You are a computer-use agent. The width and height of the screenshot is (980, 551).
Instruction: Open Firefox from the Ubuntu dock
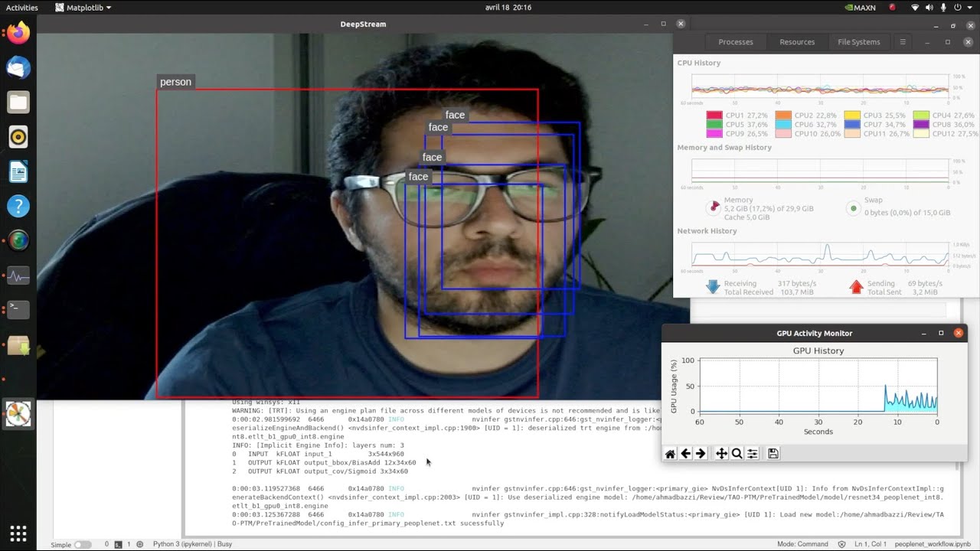(18, 33)
